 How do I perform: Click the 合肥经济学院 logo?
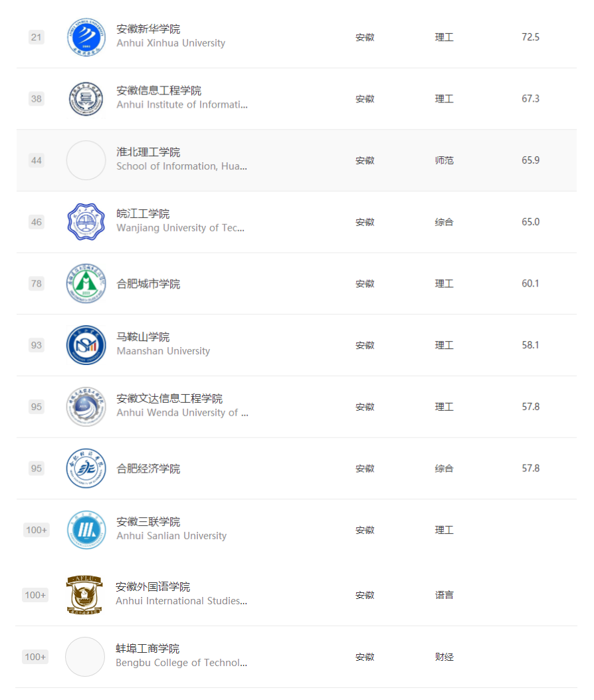click(86, 469)
